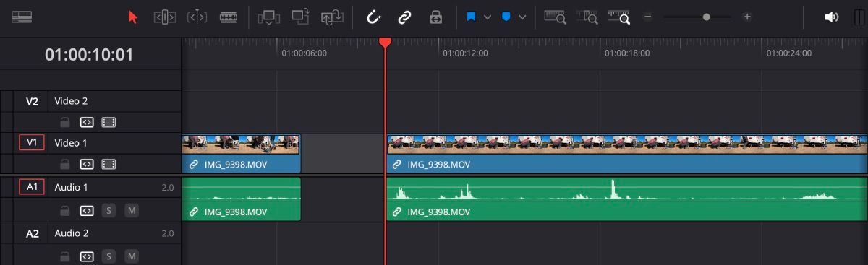Click the Audio 2 track name
The image size is (868, 265).
72,233
